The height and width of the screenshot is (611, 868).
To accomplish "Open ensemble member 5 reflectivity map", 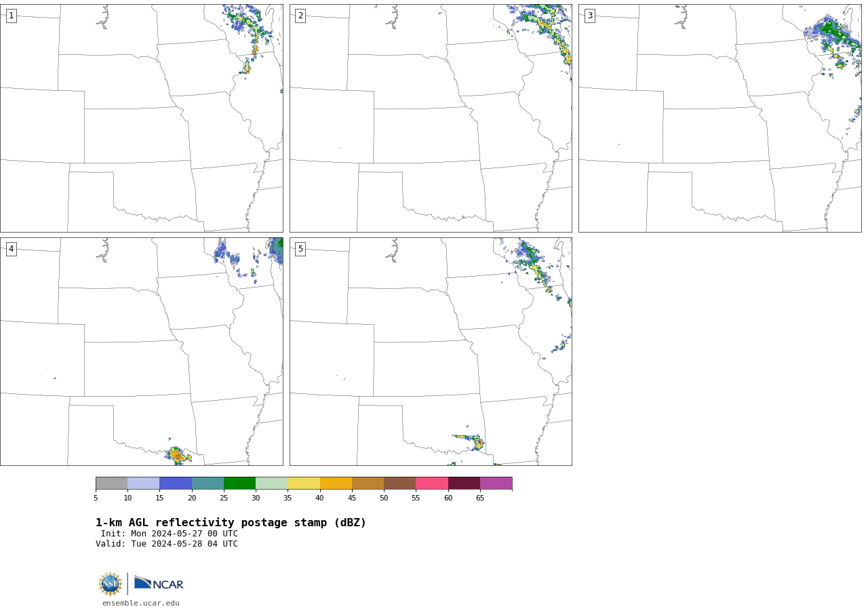I will tap(431, 351).
